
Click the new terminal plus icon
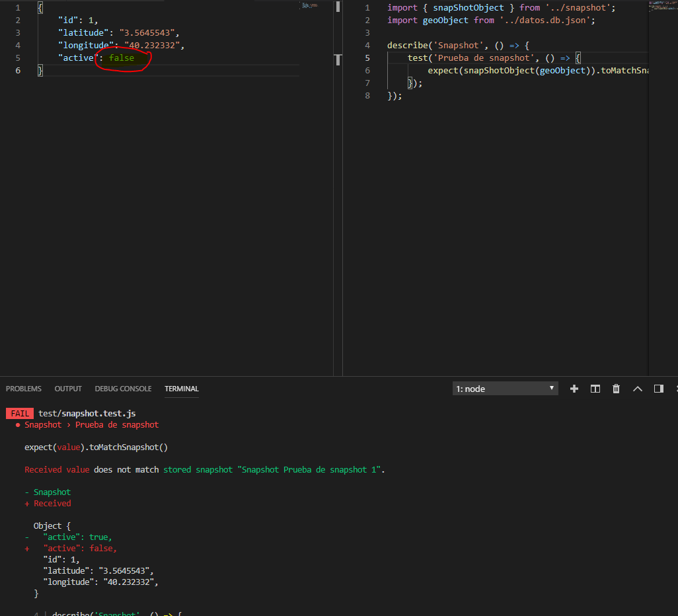[x=574, y=389]
